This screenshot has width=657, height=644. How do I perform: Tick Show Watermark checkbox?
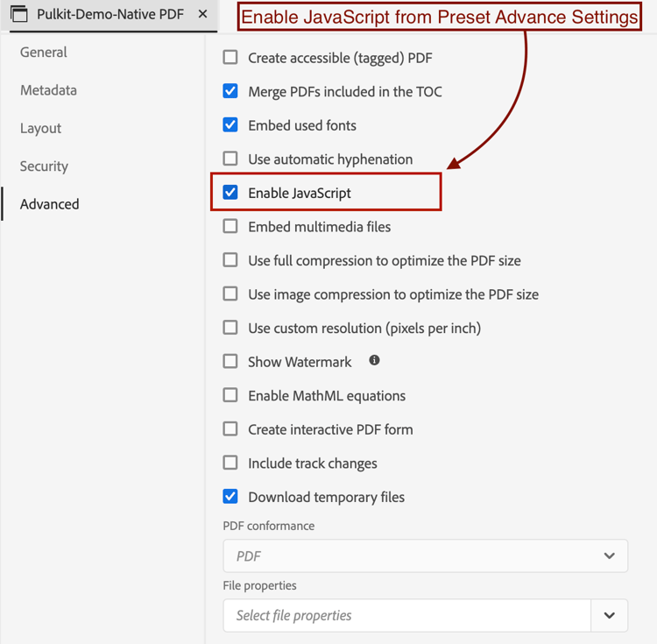(x=230, y=361)
